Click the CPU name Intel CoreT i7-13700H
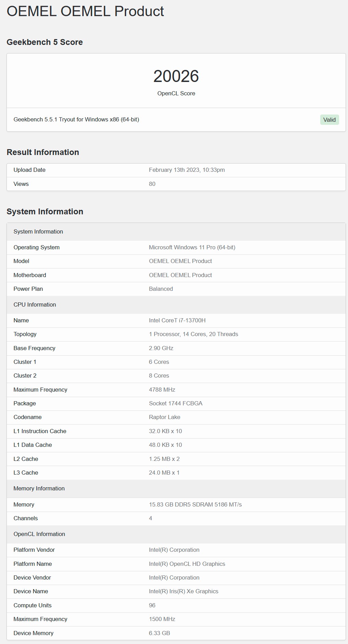 (x=177, y=321)
